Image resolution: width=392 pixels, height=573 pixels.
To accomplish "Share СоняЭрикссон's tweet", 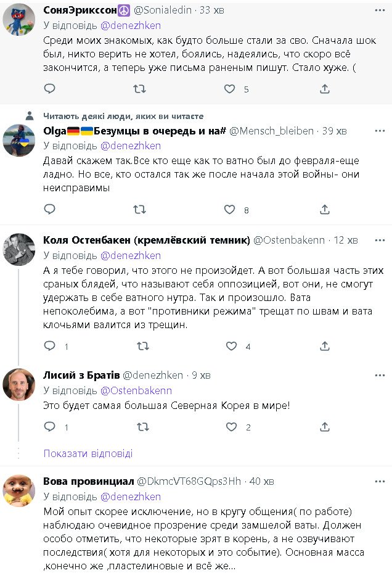I will point(324,89).
